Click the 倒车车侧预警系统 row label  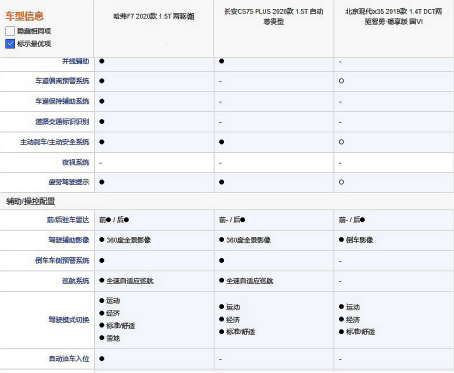coord(62,260)
